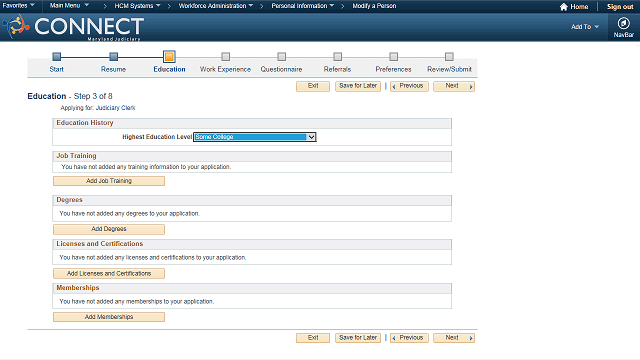Go to the Referrals step label
Image resolution: width=640 pixels, height=360 pixels.
[x=337, y=69]
